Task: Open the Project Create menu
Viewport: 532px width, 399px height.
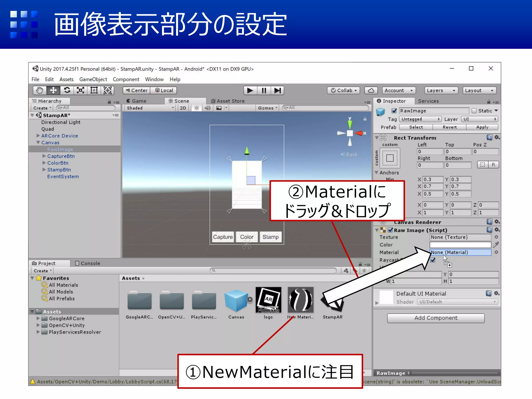Action: click(x=43, y=271)
